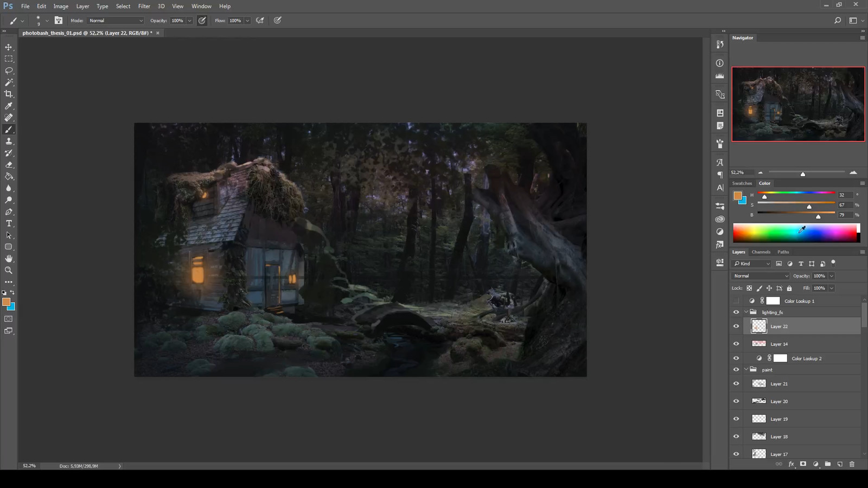Add layer style fx icon
Viewport: 868px width, 488px height.
click(x=791, y=464)
